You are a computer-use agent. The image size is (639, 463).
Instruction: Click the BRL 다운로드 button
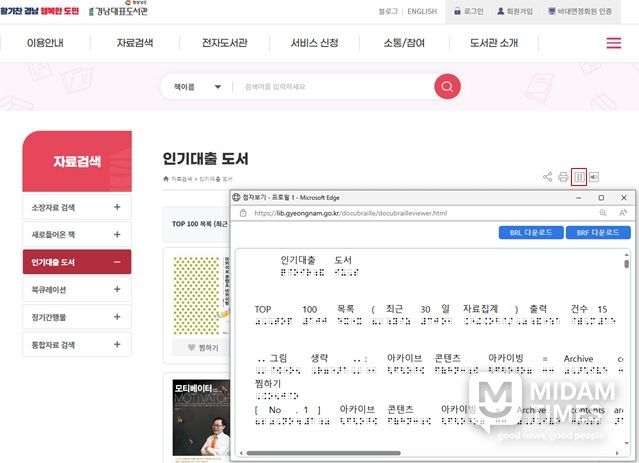[x=531, y=232]
